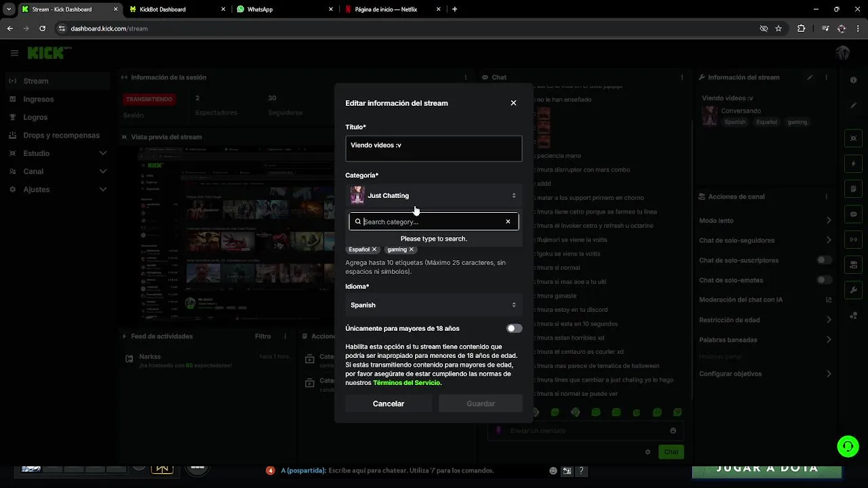Image resolution: width=868 pixels, height=488 pixels.
Task: Open chat settings gear beside Chat button
Action: (x=648, y=452)
